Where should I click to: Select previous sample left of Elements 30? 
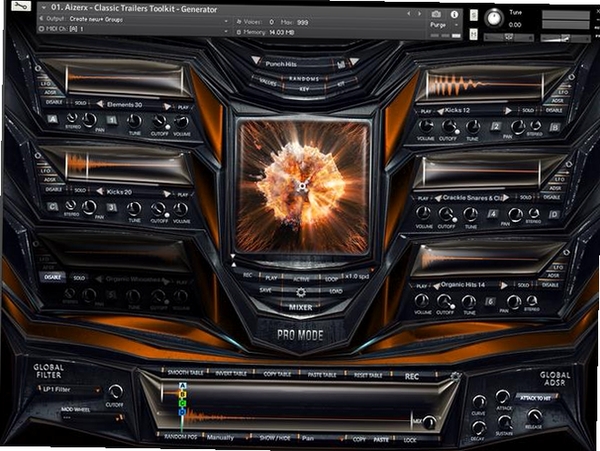[100, 104]
